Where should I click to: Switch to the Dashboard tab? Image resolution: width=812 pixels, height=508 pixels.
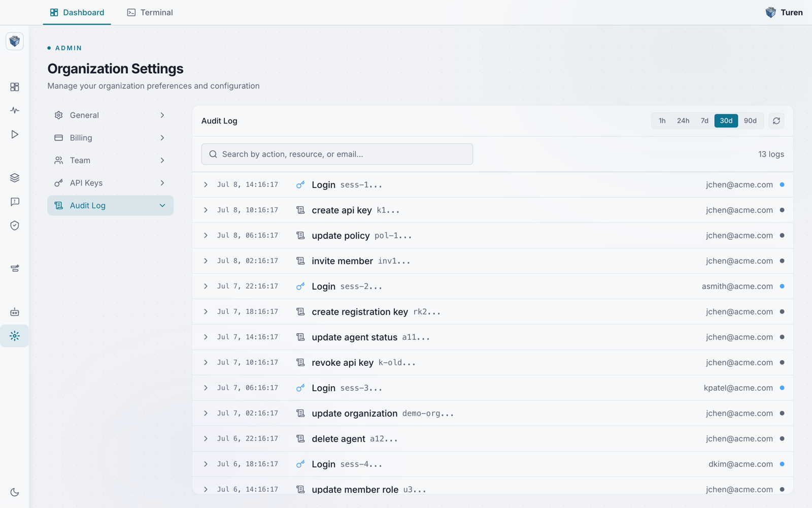(77, 12)
